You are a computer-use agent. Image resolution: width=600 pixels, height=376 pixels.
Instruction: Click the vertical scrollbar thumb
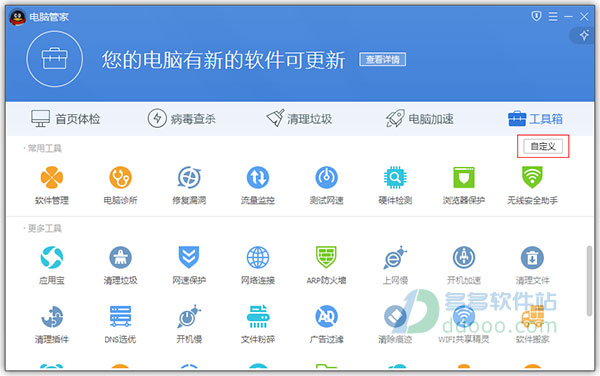coord(590,281)
